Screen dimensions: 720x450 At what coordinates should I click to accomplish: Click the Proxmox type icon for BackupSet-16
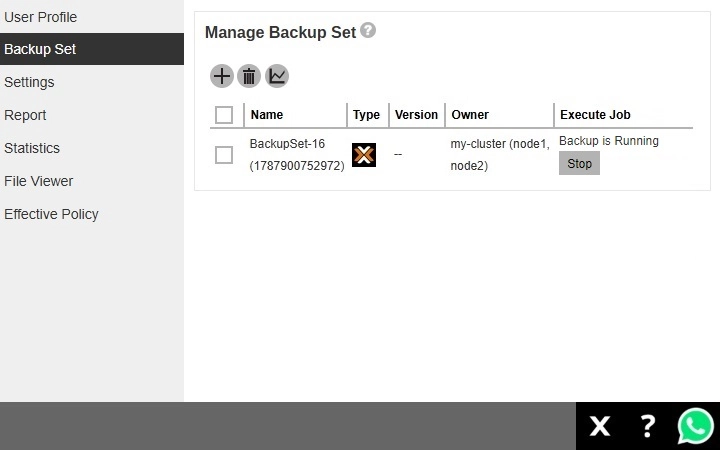pyautogui.click(x=364, y=155)
